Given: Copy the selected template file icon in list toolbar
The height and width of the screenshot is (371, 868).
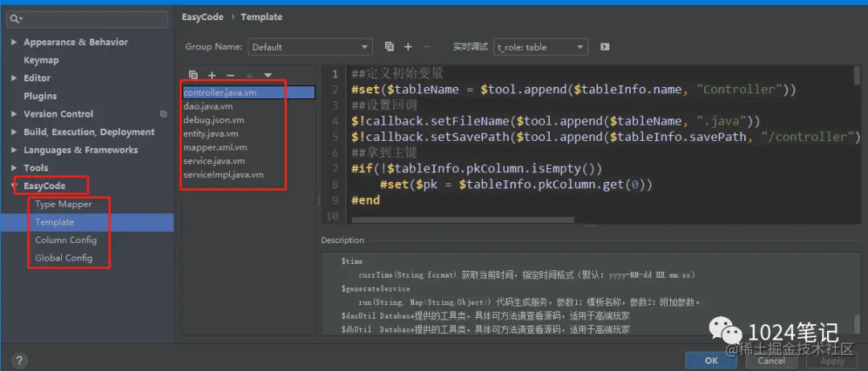Looking at the screenshot, I should pos(193,75).
